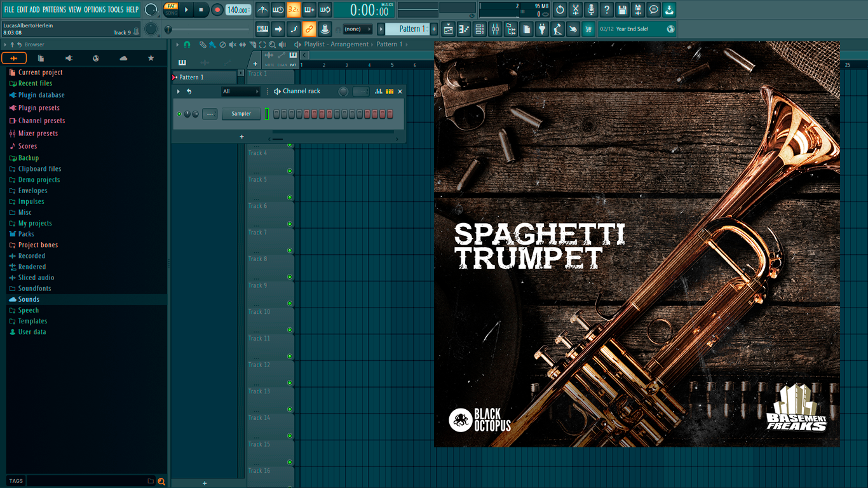
Task: Expand the Templates folder
Action: tap(32, 321)
